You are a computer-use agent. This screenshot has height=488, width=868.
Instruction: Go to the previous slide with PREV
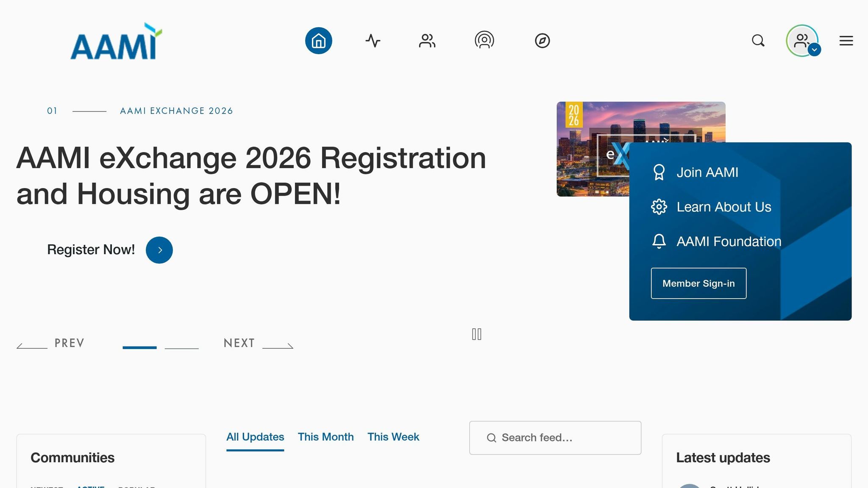pyautogui.click(x=50, y=343)
